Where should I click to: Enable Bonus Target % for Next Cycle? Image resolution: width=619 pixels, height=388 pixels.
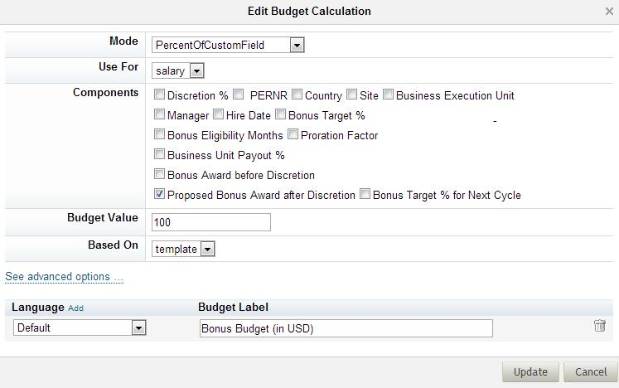(x=365, y=193)
